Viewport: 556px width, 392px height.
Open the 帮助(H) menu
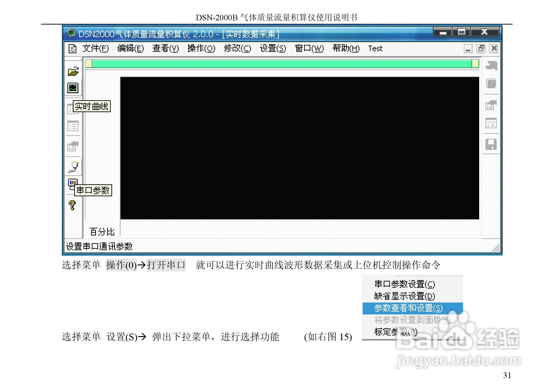(x=346, y=48)
